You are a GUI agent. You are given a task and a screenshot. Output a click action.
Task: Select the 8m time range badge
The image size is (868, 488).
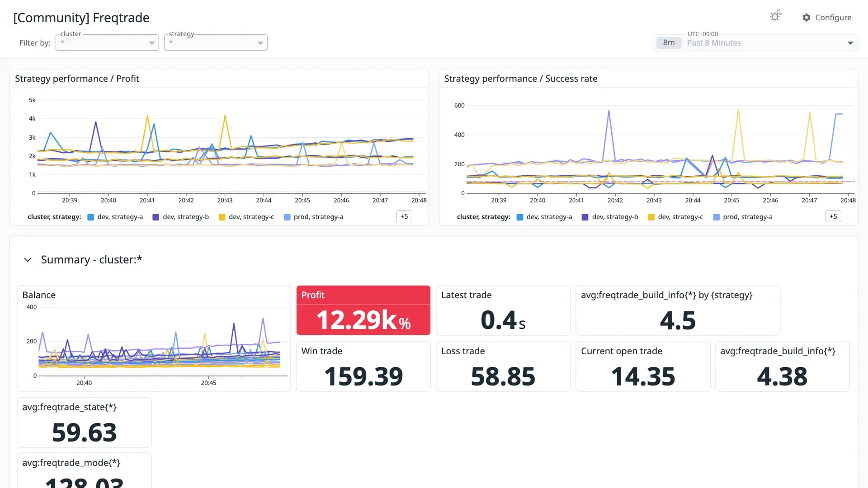(x=669, y=42)
